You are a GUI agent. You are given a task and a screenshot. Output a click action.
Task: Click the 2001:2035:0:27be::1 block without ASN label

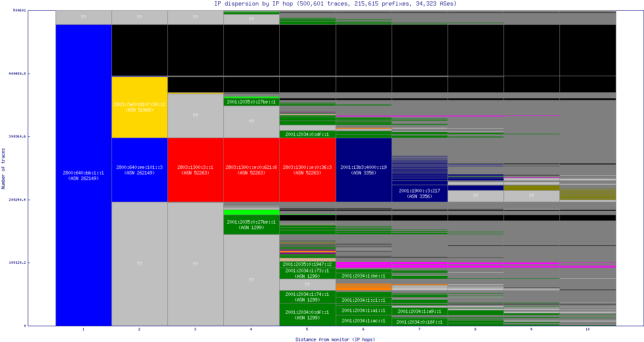pos(252,102)
